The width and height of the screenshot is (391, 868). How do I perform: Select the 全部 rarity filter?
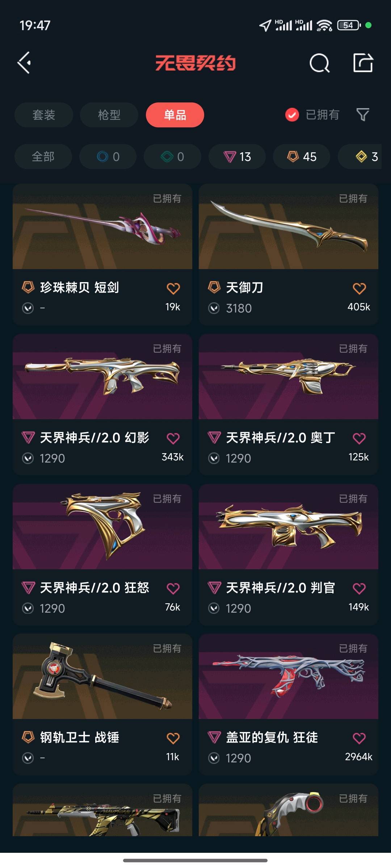click(x=43, y=157)
